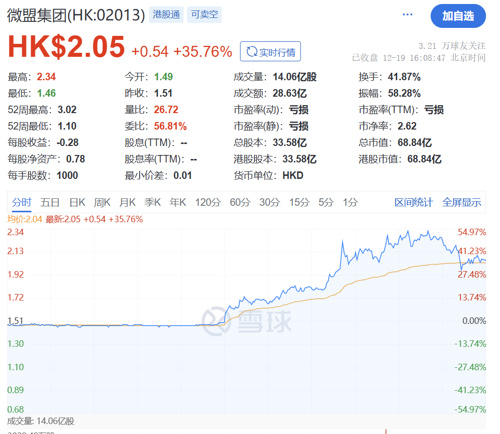Switch to the 周K chart tab
Viewport: 500px width, 434px height.
pyautogui.click(x=102, y=202)
